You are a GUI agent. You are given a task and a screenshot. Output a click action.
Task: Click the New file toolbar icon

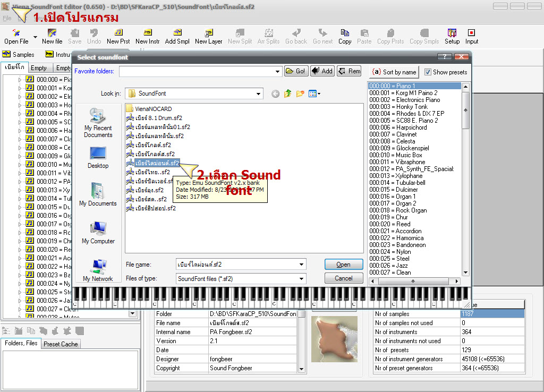tap(52, 37)
